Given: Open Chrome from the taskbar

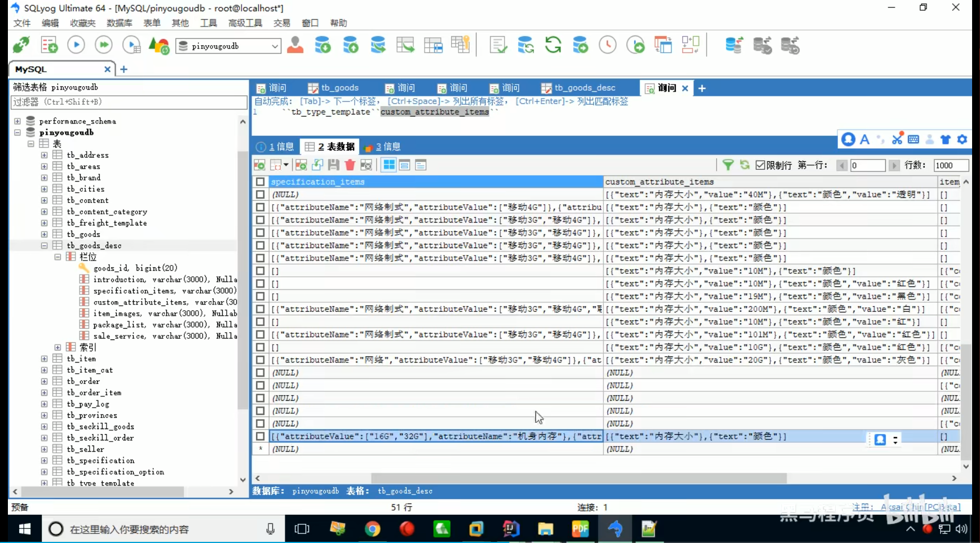Looking at the screenshot, I should [372, 529].
